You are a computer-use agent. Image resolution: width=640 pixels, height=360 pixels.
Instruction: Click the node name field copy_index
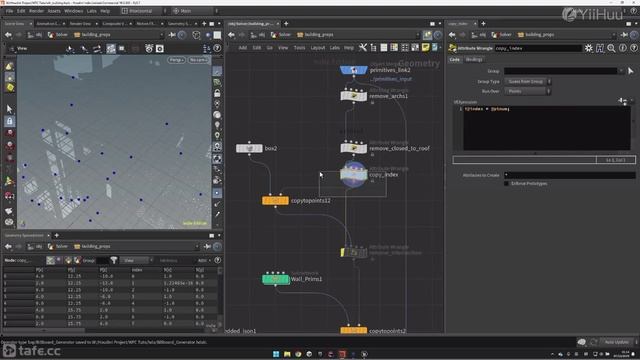click(538, 48)
